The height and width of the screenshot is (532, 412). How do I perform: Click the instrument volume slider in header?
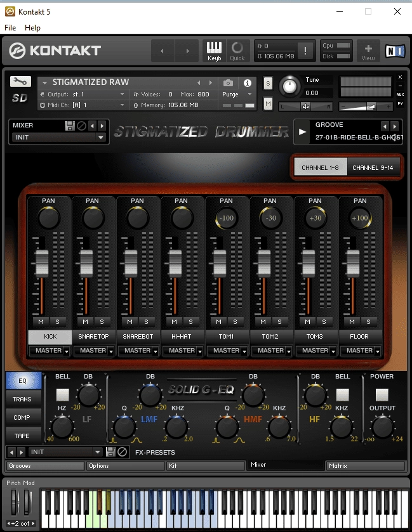[x=365, y=107]
